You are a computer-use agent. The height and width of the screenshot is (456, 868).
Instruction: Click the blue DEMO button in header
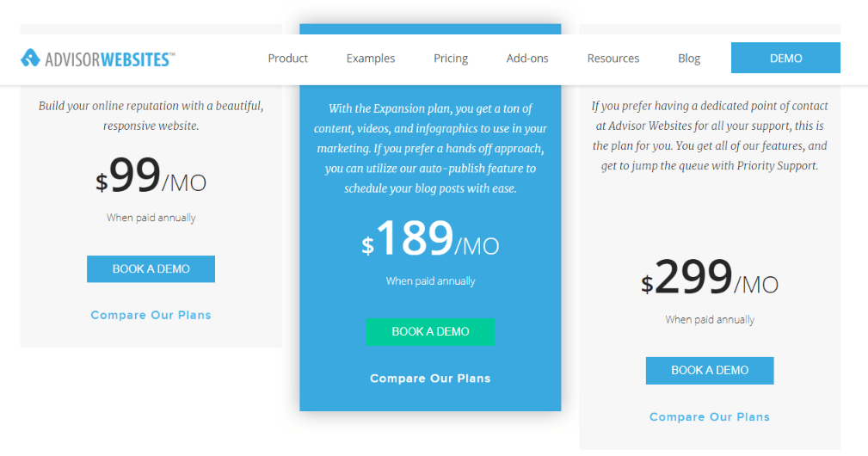pos(785,58)
